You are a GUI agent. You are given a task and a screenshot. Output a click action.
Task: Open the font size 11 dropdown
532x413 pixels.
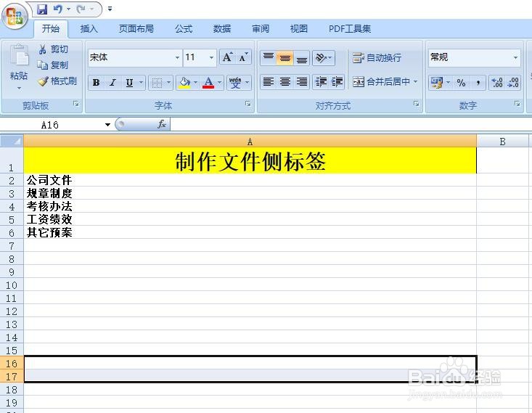(x=211, y=57)
